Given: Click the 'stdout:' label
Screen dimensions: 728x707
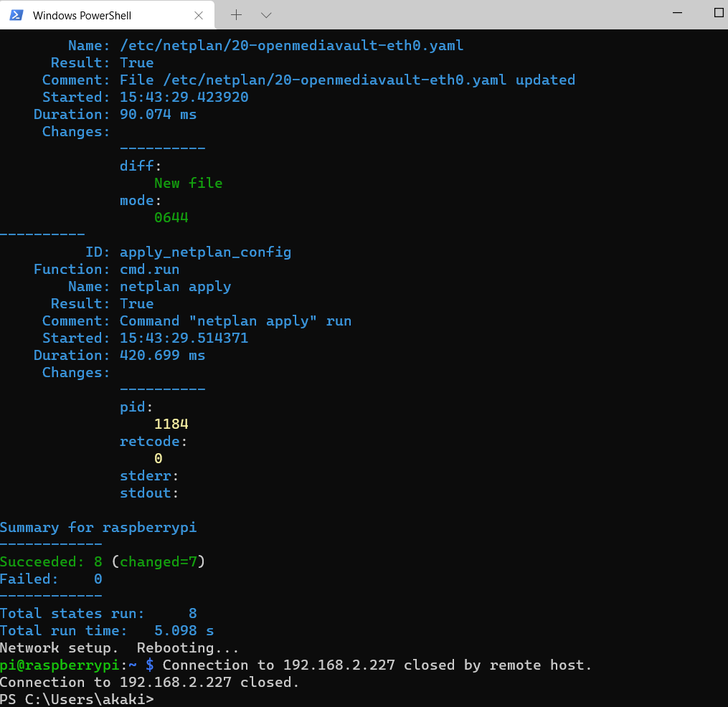Looking at the screenshot, I should pos(149,493).
